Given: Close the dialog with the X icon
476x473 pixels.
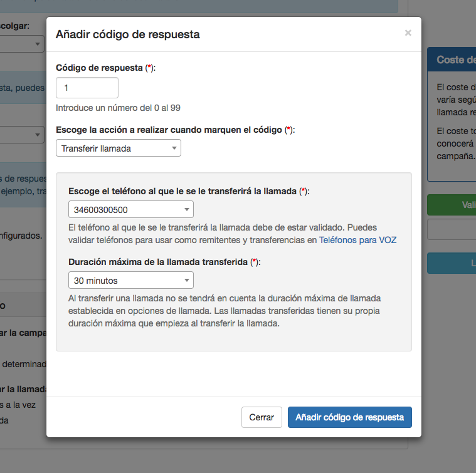Looking at the screenshot, I should [x=408, y=33].
